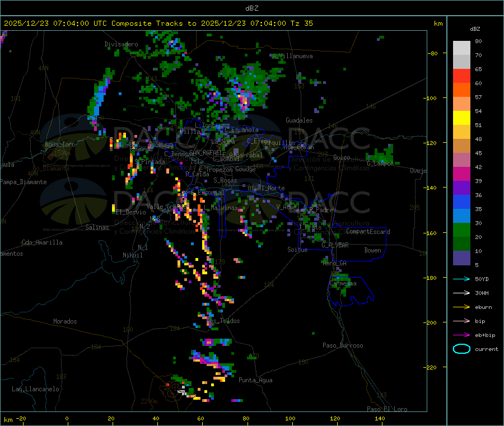
Task: Click the G_Campos map label
Action: click(x=380, y=163)
